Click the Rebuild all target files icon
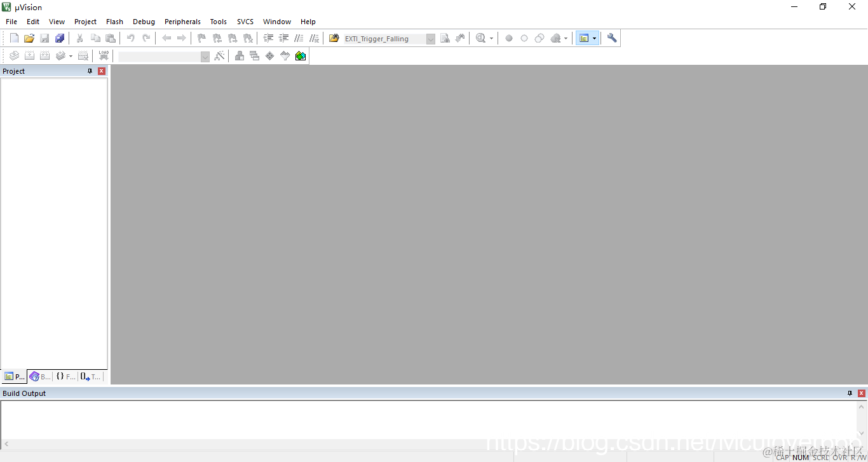Viewport: 868px width, 462px height. [44, 56]
